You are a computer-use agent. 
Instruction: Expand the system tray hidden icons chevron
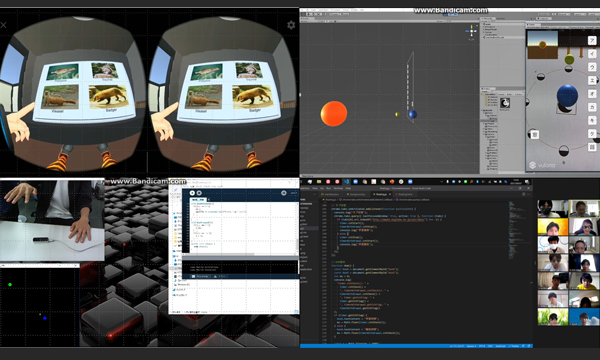[x=442, y=182]
